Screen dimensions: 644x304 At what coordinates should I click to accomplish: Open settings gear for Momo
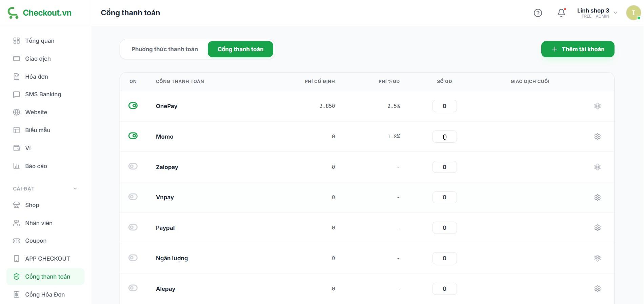tap(597, 137)
